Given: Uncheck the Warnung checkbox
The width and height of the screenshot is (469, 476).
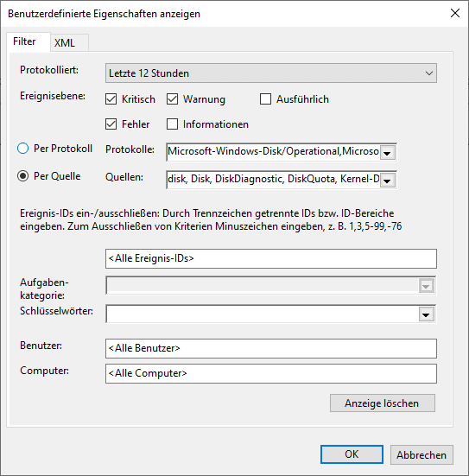Looking at the screenshot, I should pyautogui.click(x=172, y=99).
